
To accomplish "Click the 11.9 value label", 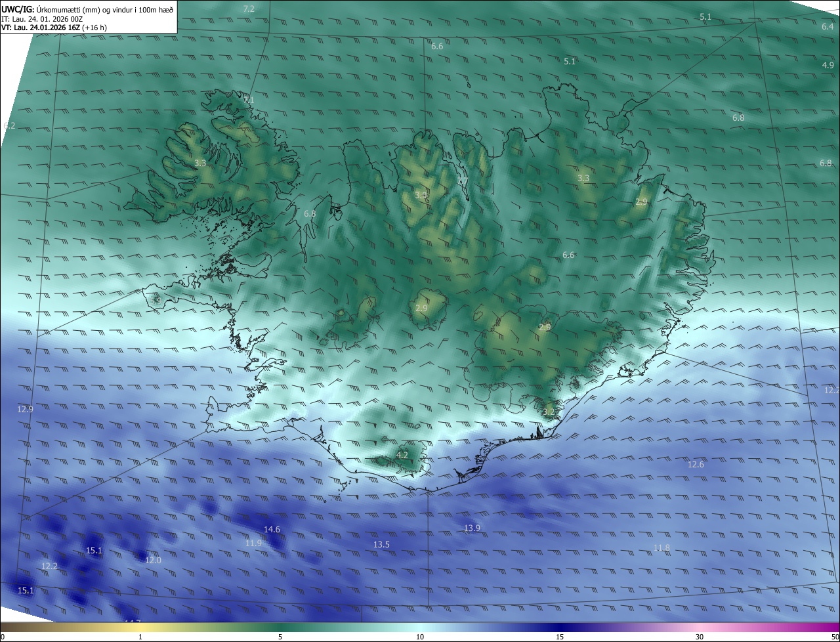I will (253, 543).
